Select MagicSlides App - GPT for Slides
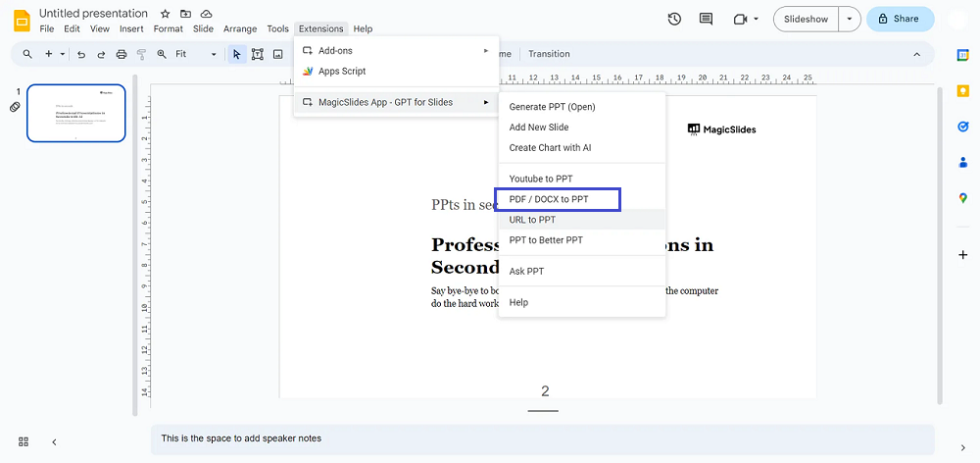This screenshot has height=463, width=980. (x=397, y=102)
